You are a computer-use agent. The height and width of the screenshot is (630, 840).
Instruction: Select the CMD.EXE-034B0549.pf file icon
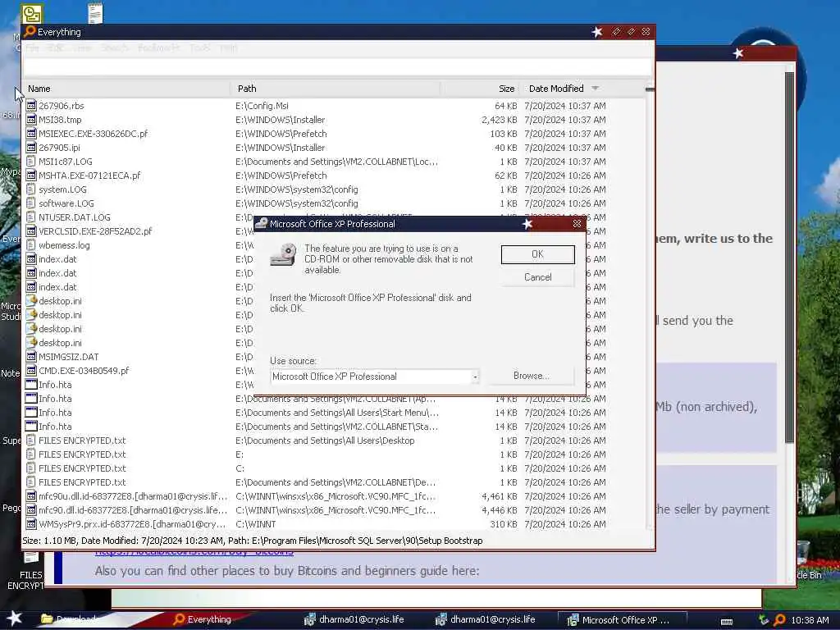31,370
